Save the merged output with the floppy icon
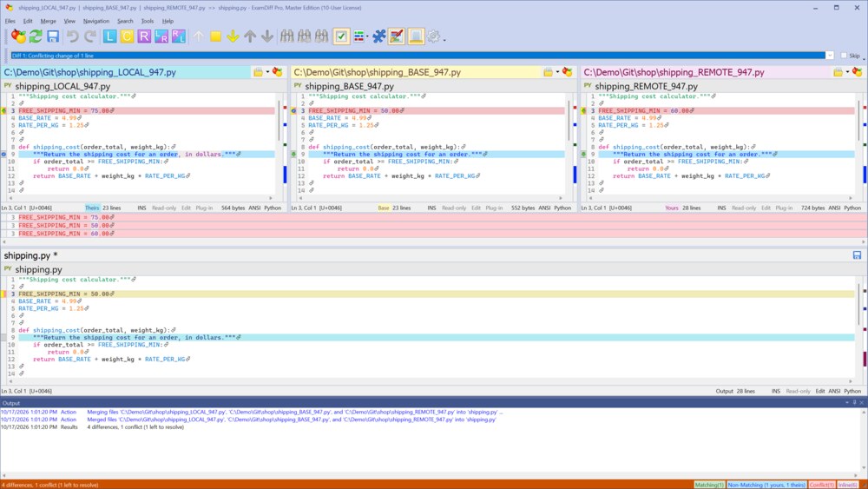Screen dimensions: 868x489 point(53,36)
